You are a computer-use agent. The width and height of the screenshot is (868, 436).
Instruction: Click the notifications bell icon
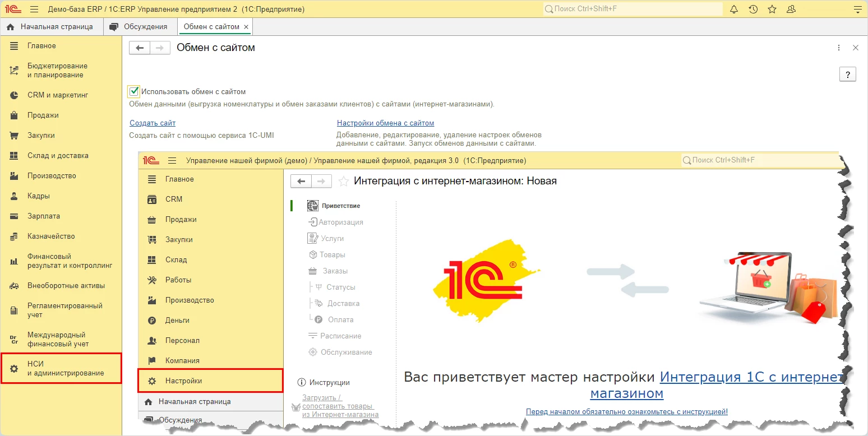(x=734, y=10)
